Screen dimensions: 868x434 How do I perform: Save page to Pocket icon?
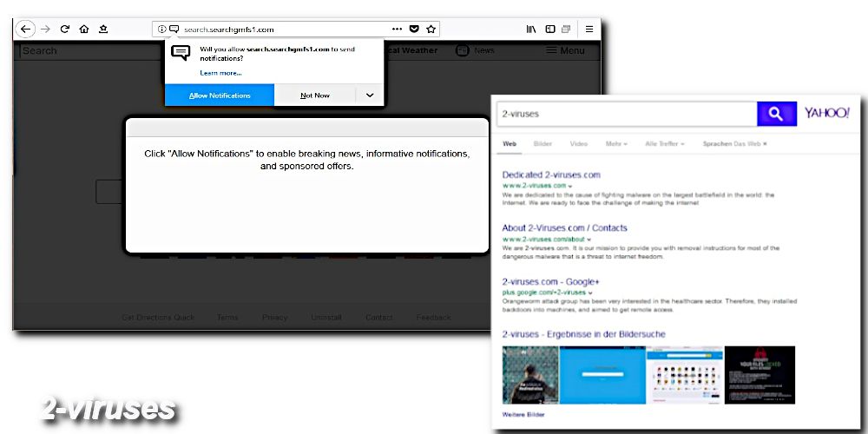(414, 30)
